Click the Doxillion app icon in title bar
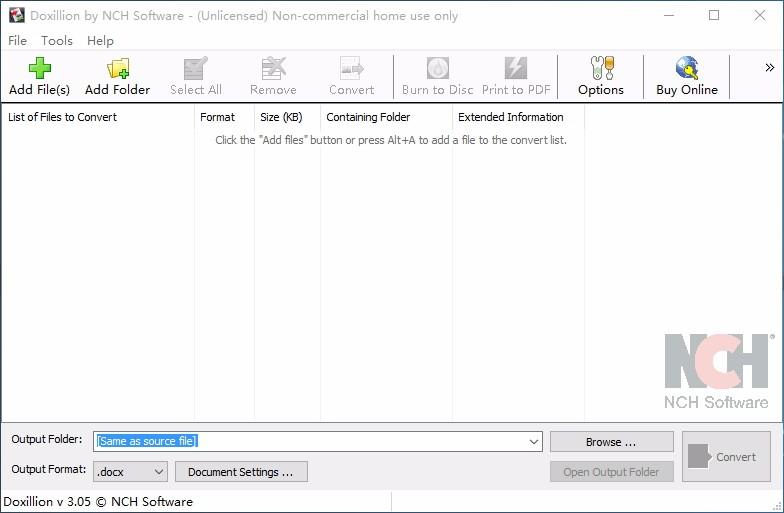Screen dimensions: 784x513 [x=16, y=15]
